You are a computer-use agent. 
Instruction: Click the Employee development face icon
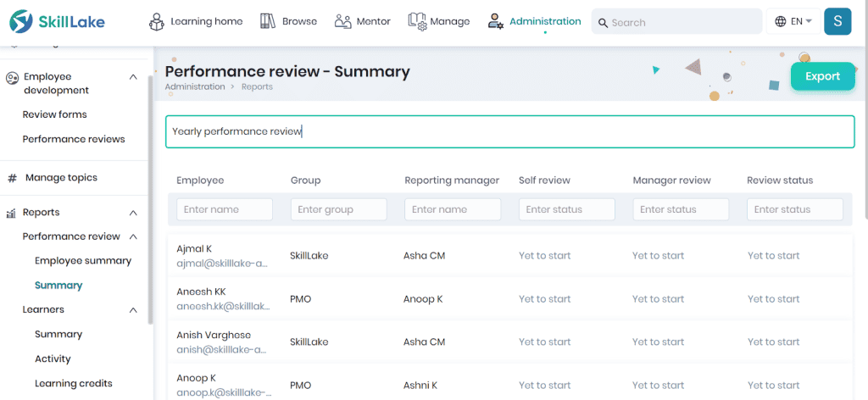pyautogui.click(x=12, y=77)
